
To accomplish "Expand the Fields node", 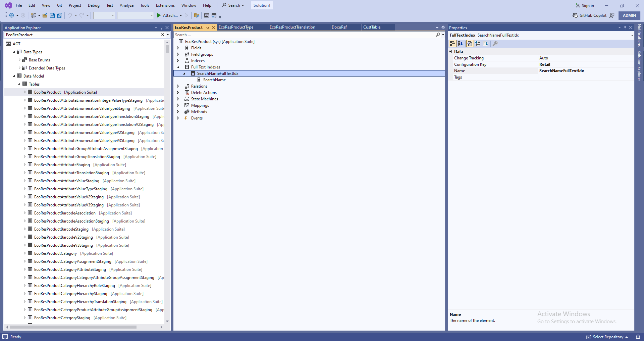I will 178,48.
